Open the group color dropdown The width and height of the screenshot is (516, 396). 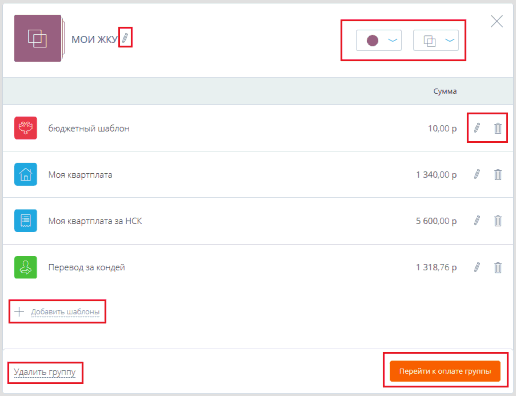pyautogui.click(x=379, y=40)
